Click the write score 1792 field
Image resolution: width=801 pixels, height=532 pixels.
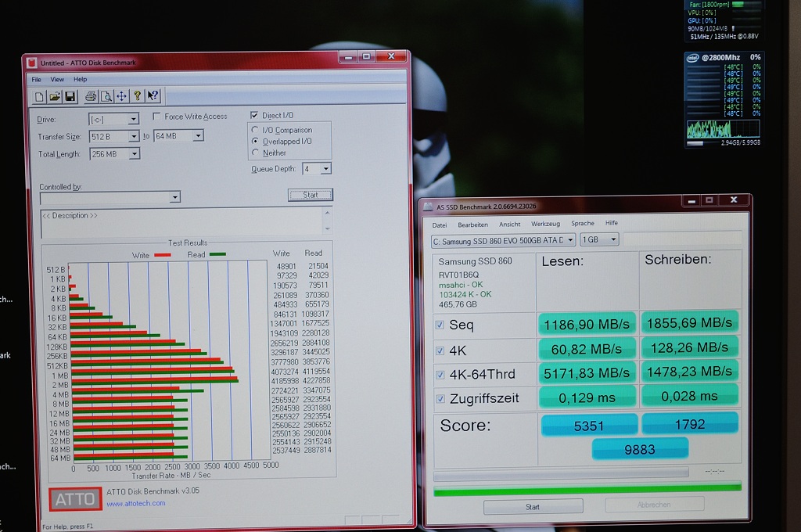(x=690, y=424)
